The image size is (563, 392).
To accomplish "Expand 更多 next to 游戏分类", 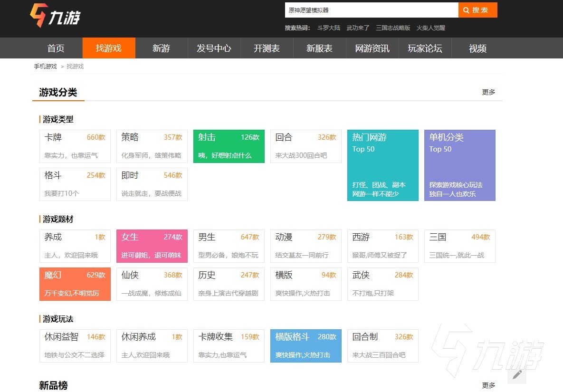I will pyautogui.click(x=488, y=92).
